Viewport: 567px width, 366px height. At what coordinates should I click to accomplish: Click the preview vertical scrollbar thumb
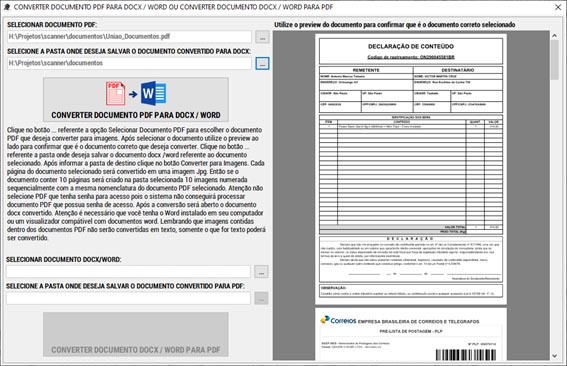tap(554, 60)
